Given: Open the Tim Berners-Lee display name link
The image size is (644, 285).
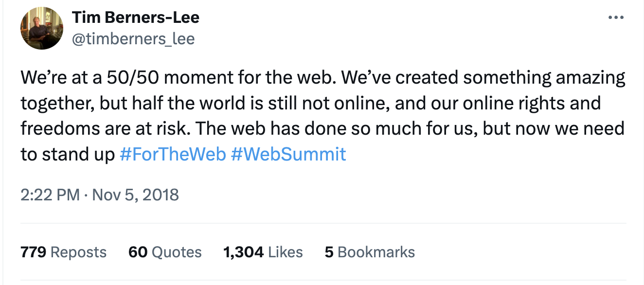Looking at the screenshot, I should coord(136,18).
